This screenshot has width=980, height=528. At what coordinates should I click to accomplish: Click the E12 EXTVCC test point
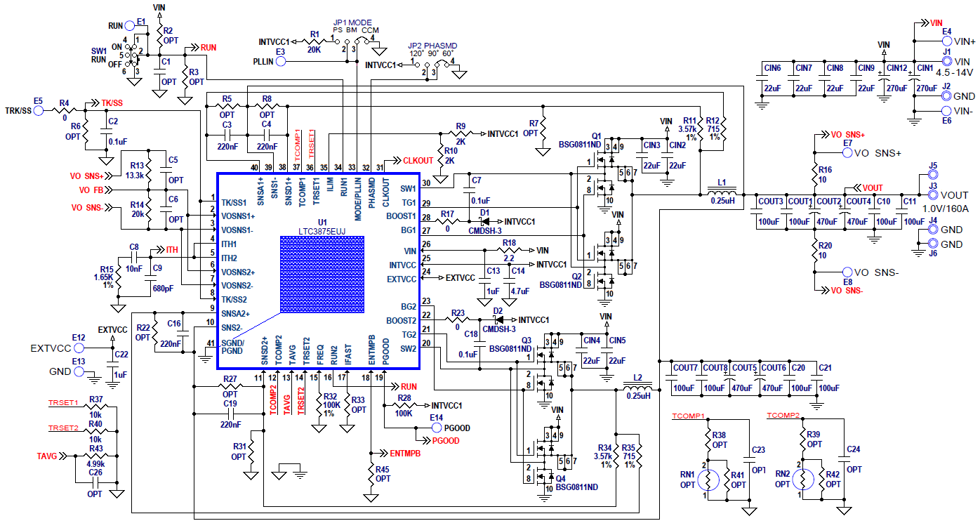[80, 348]
